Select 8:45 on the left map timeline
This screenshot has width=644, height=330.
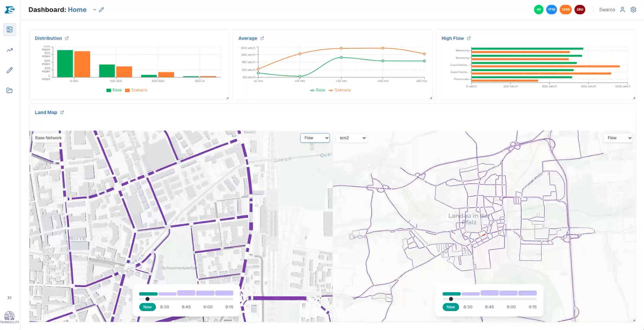(186, 307)
